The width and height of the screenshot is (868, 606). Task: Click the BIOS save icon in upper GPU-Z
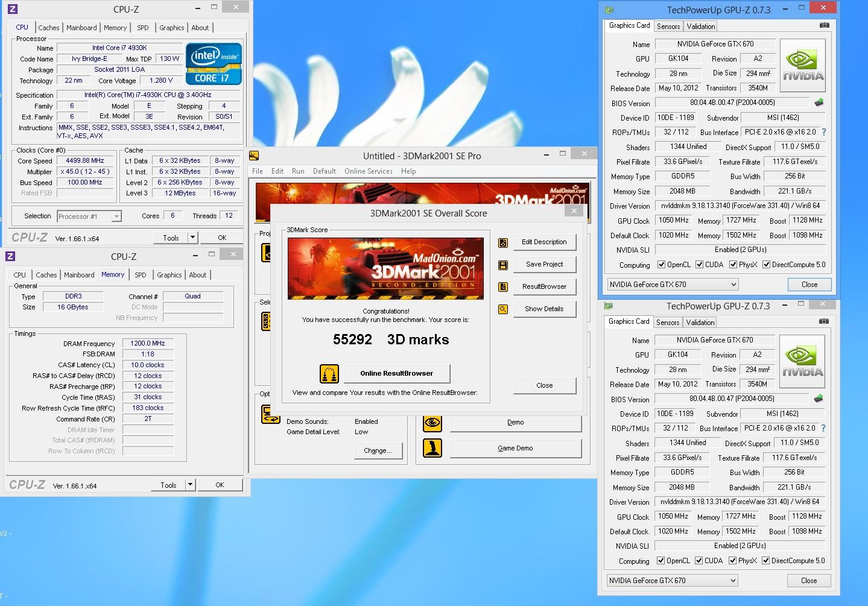tap(819, 103)
